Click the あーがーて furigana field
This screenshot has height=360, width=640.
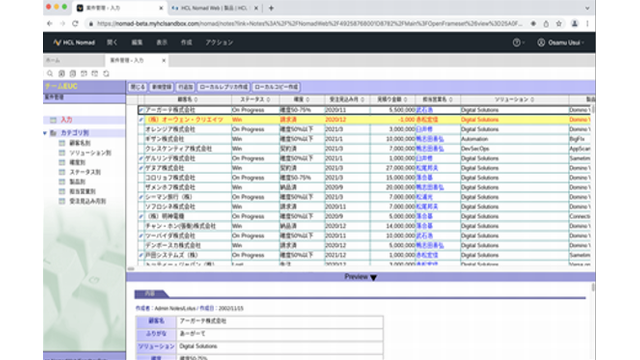pos(280,334)
